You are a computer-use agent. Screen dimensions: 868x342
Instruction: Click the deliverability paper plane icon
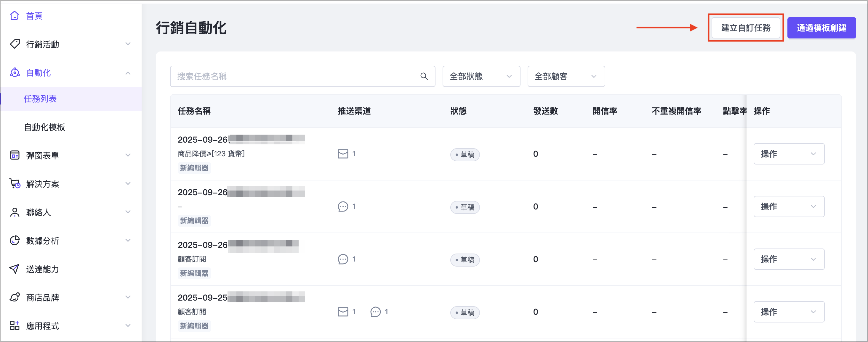pos(15,269)
